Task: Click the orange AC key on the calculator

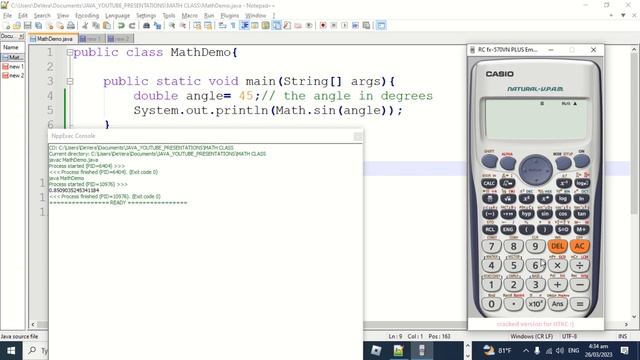Action: [580, 246]
